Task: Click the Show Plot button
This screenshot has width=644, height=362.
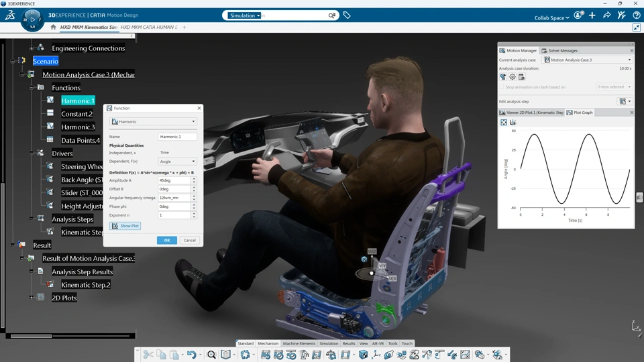Action: pyautogui.click(x=125, y=226)
